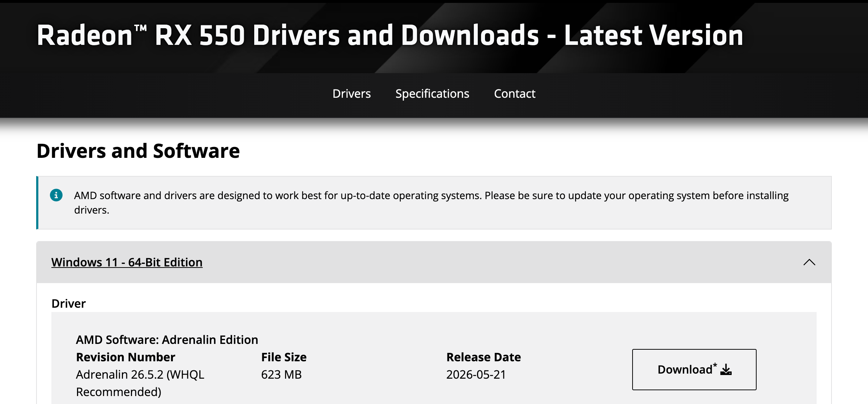Switch to the Contact tab

(x=515, y=94)
